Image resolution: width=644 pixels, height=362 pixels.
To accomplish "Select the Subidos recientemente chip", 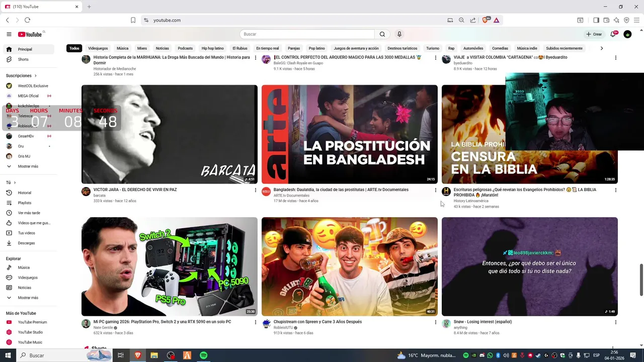I will 564,48.
